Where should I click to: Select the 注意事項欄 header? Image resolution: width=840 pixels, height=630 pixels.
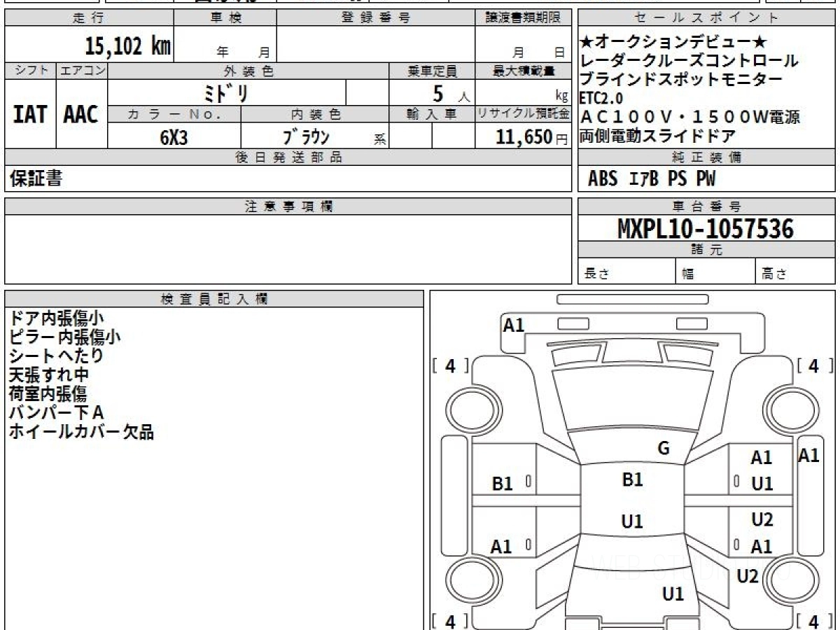[x=288, y=206]
